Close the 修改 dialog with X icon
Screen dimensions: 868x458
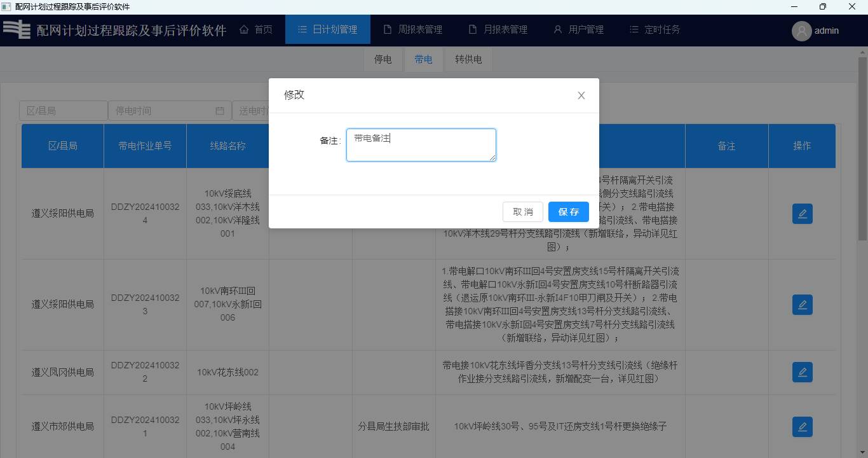tap(581, 95)
